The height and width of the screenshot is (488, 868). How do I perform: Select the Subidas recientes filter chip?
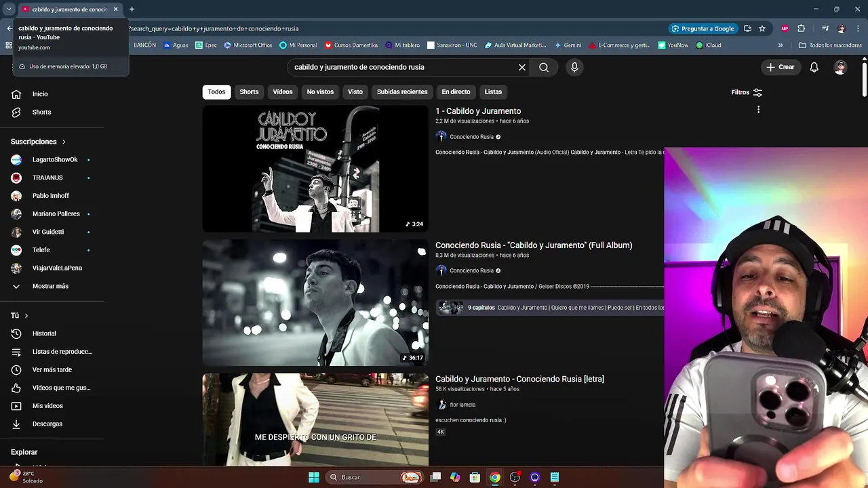coord(402,91)
